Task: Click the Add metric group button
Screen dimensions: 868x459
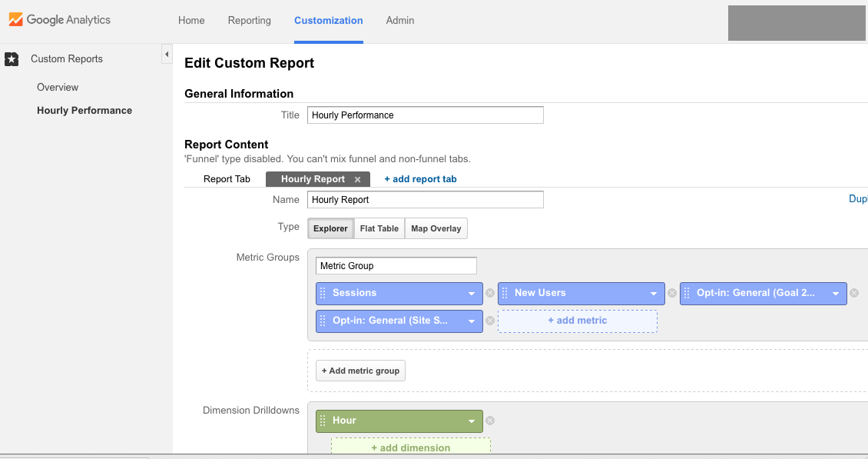Action: pos(360,370)
